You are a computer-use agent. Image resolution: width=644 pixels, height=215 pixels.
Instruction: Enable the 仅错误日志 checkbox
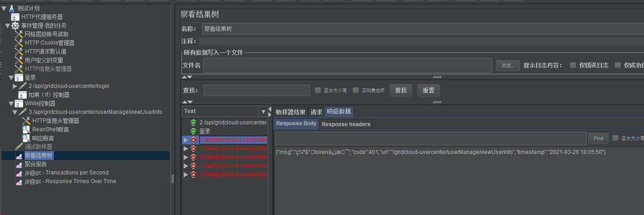coord(573,65)
